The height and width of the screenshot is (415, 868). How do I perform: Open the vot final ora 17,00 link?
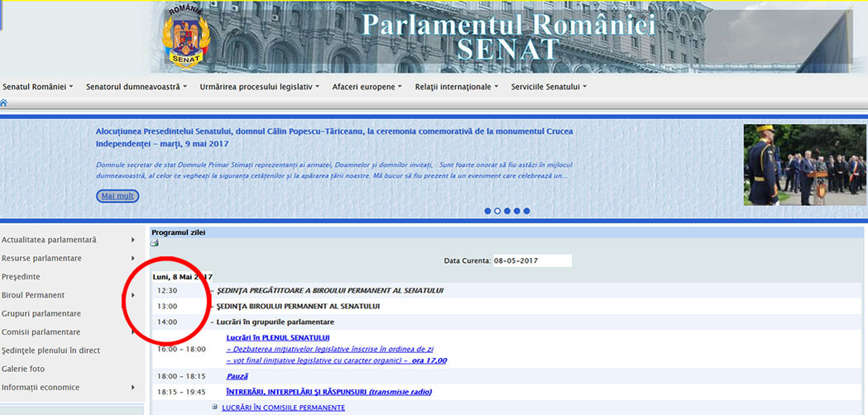click(337, 360)
